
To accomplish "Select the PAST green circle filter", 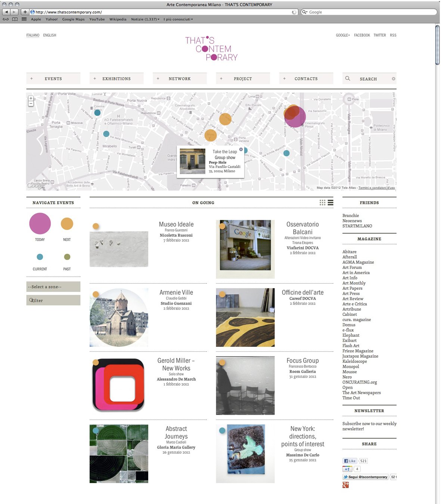I will tap(67, 257).
